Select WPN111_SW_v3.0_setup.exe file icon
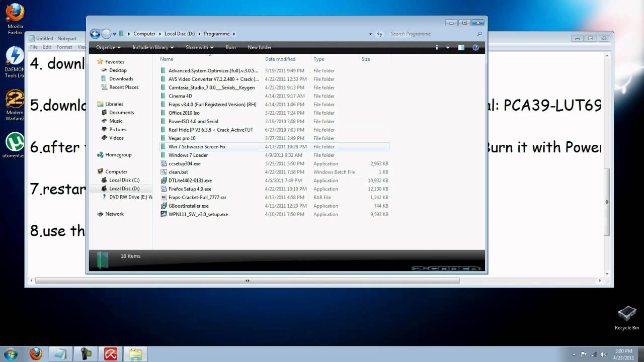 point(163,214)
